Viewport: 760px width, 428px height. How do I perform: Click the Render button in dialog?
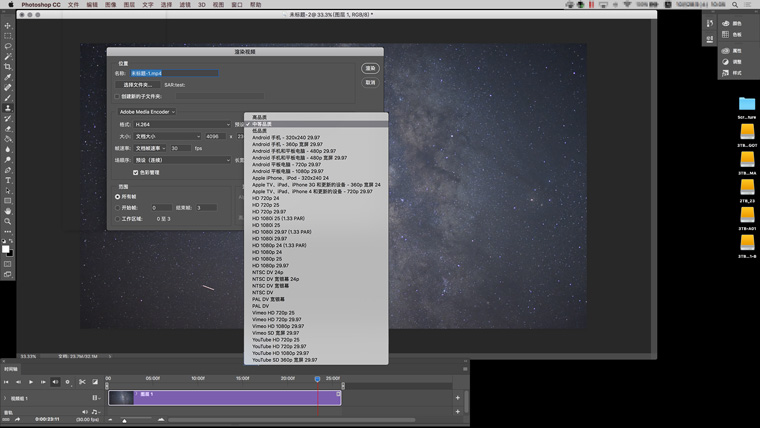click(370, 68)
